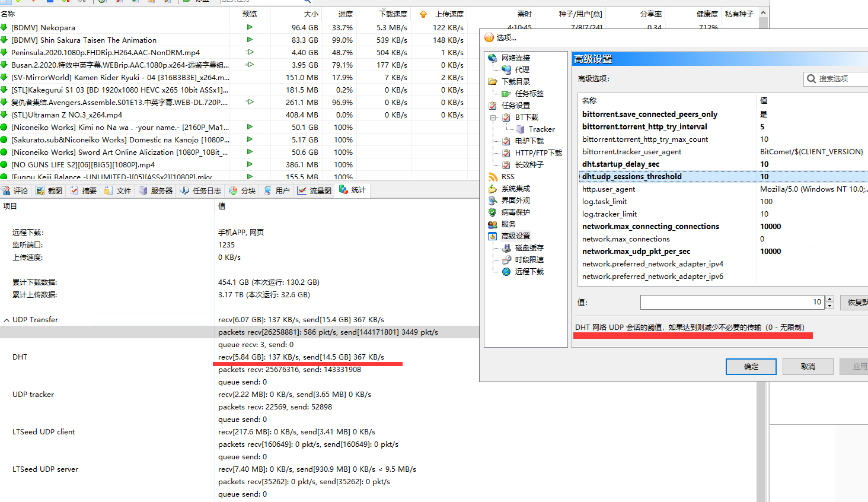This screenshot has width=868, height=502.
Task: Click the preview icon for Peninsula.2020 row
Action: [250, 52]
